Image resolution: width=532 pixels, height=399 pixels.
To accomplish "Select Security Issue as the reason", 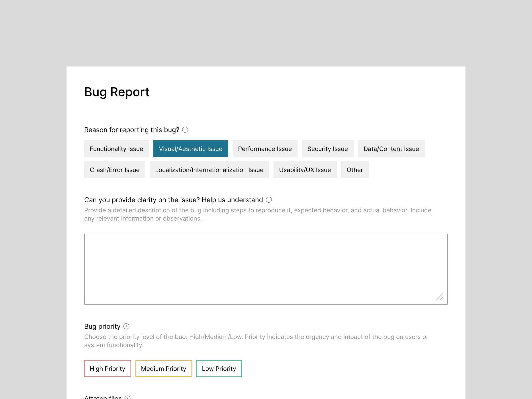I will 328,149.
